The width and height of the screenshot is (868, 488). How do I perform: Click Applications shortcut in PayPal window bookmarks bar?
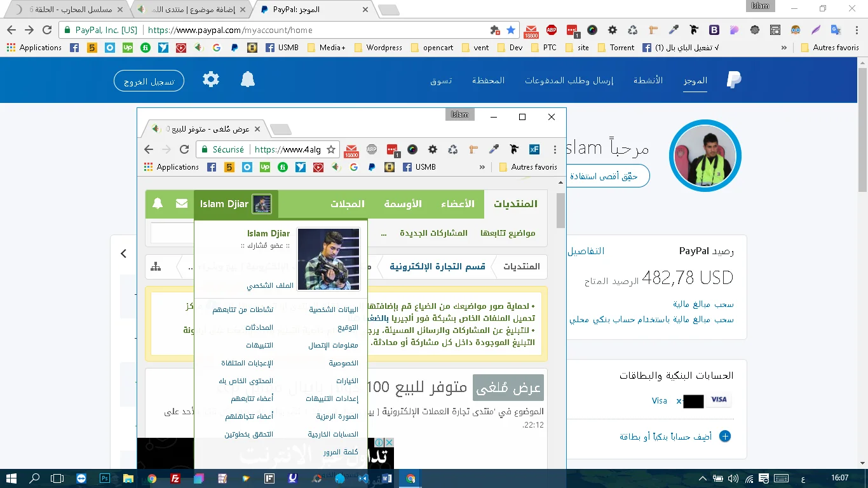tap(34, 48)
